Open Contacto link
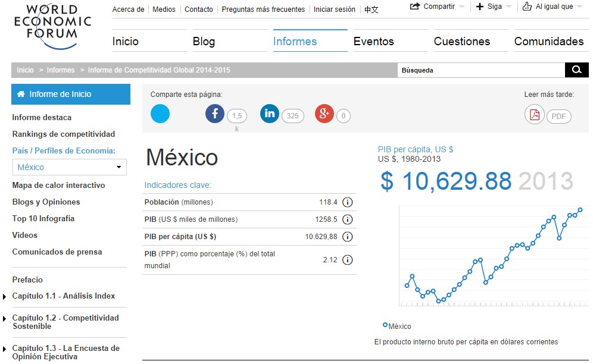This screenshot has width=593, height=364. pyautogui.click(x=198, y=10)
